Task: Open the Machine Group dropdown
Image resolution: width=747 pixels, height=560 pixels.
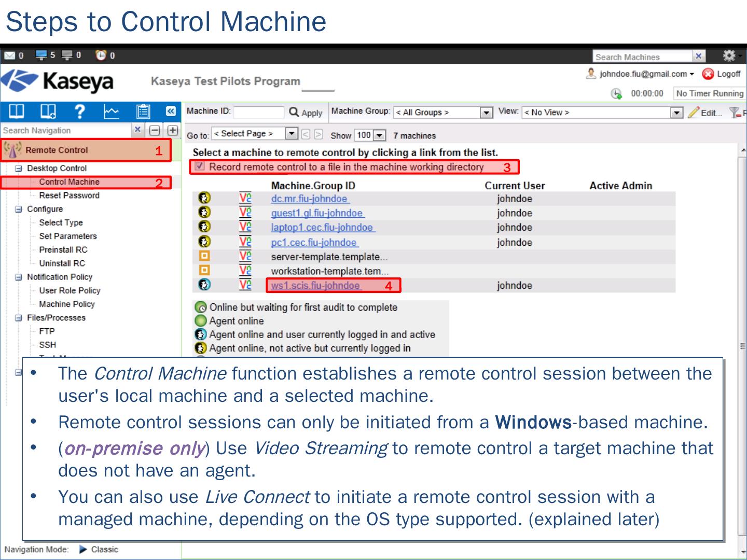Action: (x=486, y=113)
